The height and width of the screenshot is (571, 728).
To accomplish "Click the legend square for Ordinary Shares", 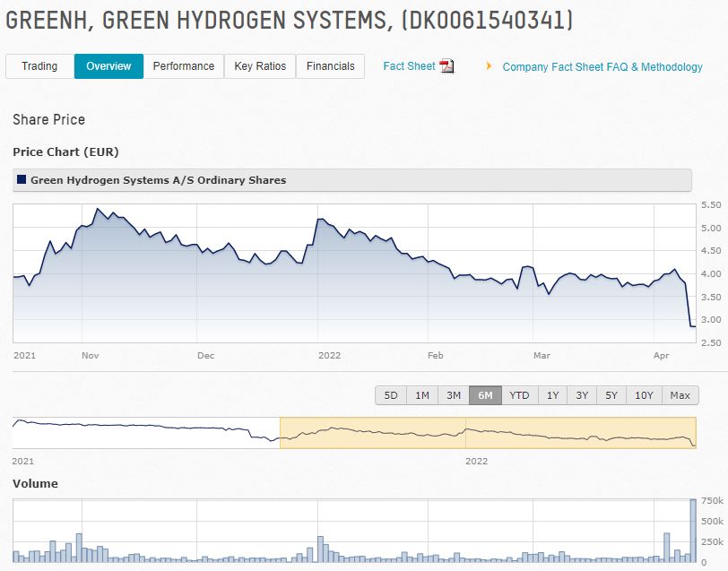I will pos(21,180).
